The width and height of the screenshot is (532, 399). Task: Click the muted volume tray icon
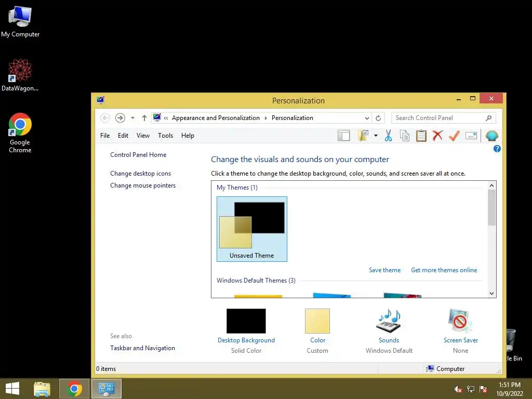(458, 389)
